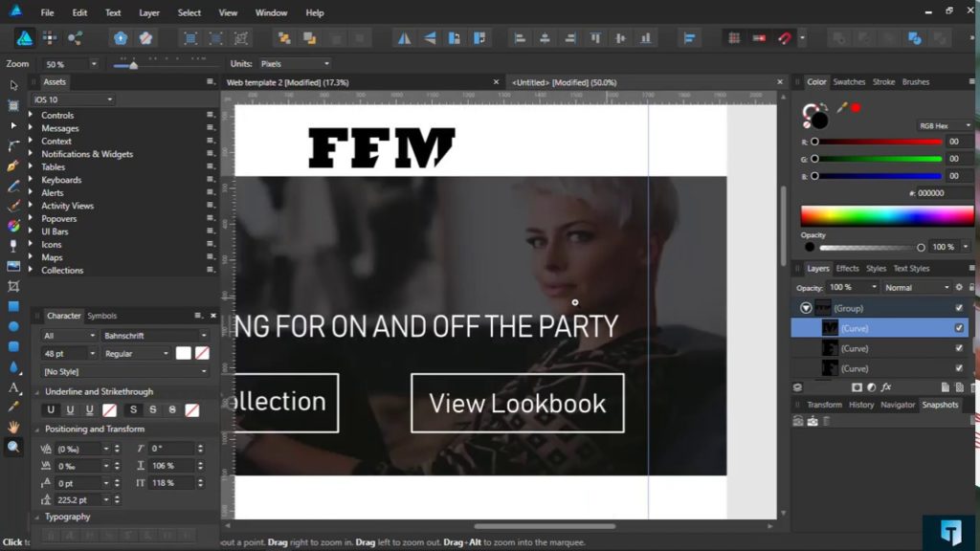Select the Node tool
Viewport: 980px width, 551px height.
pos(13,125)
